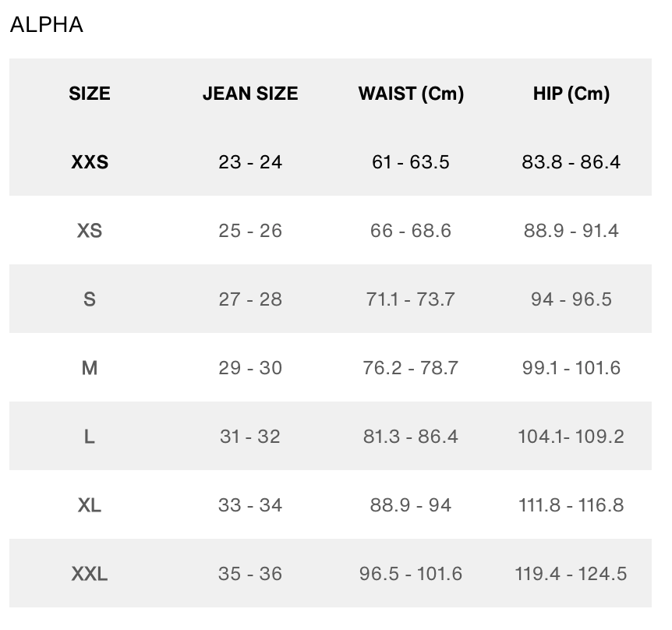Select jean size 29 - 30 cell
Image resolution: width=672 pixels, height=630 pixels.
[x=250, y=368]
